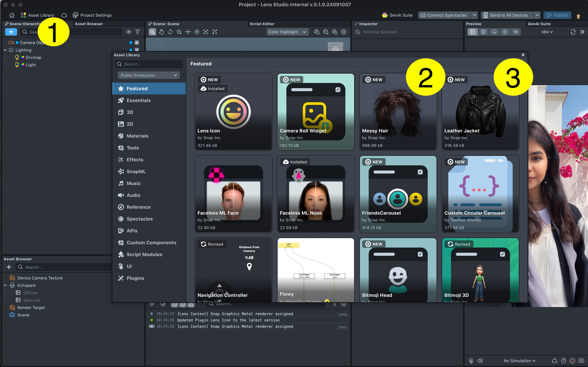Switch to the Script Editor tab

click(x=262, y=24)
